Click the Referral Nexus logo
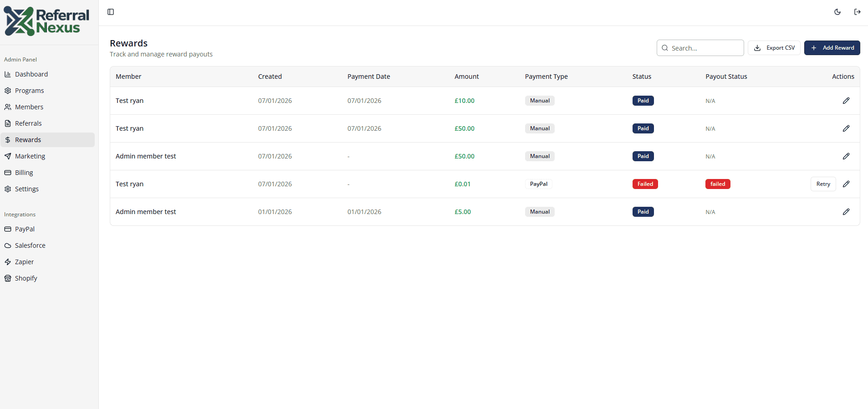868x409 pixels. pyautogui.click(x=46, y=21)
